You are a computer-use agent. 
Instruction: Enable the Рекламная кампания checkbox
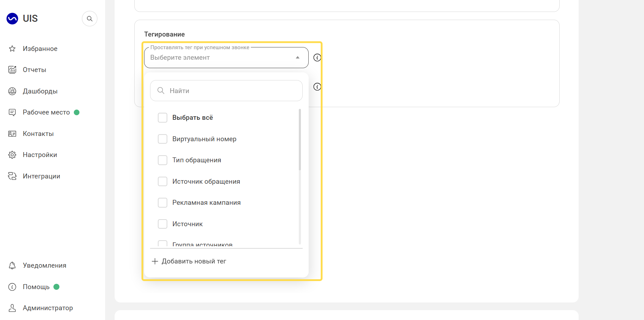[x=162, y=203]
